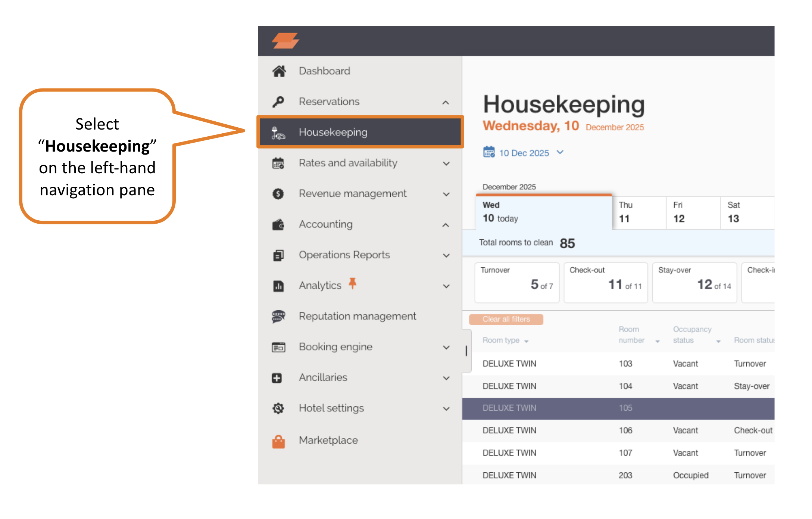This screenshot has width=812, height=519.
Task: Open the Operations Reports menu item
Action: [x=344, y=255]
